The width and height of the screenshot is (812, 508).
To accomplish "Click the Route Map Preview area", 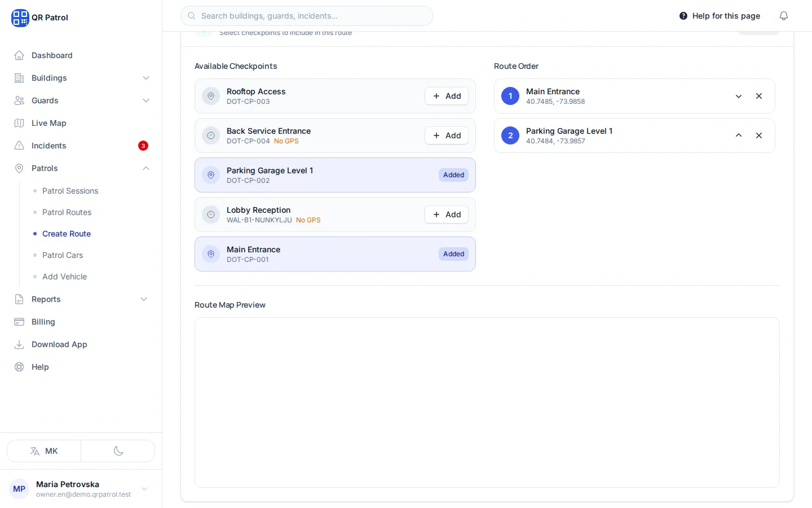I will (x=487, y=402).
